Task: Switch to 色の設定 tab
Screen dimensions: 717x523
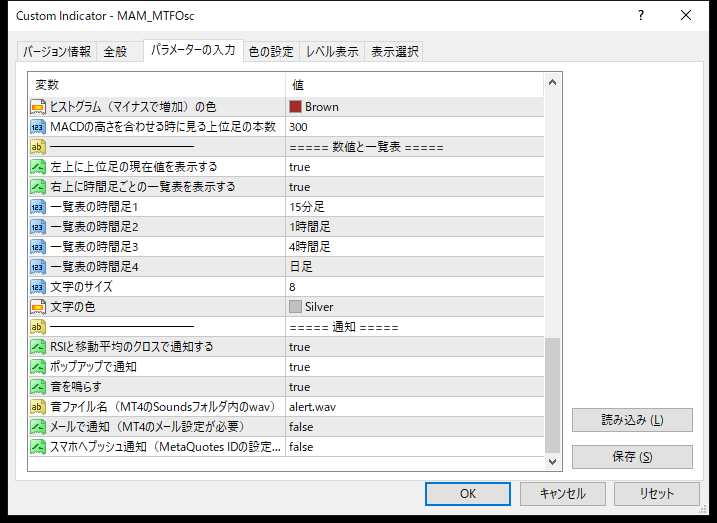Action: click(x=271, y=51)
